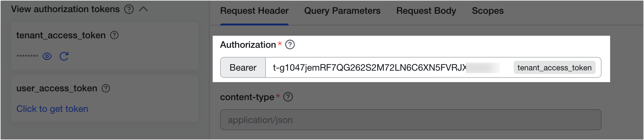Click the tenant_access_token heading on left
644x140 pixels.
tap(61, 35)
